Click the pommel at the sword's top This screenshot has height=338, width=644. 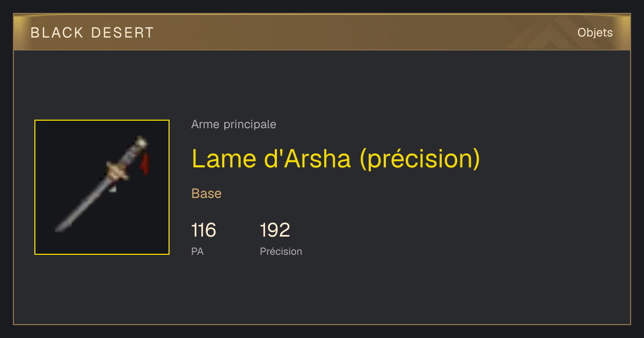[142, 142]
